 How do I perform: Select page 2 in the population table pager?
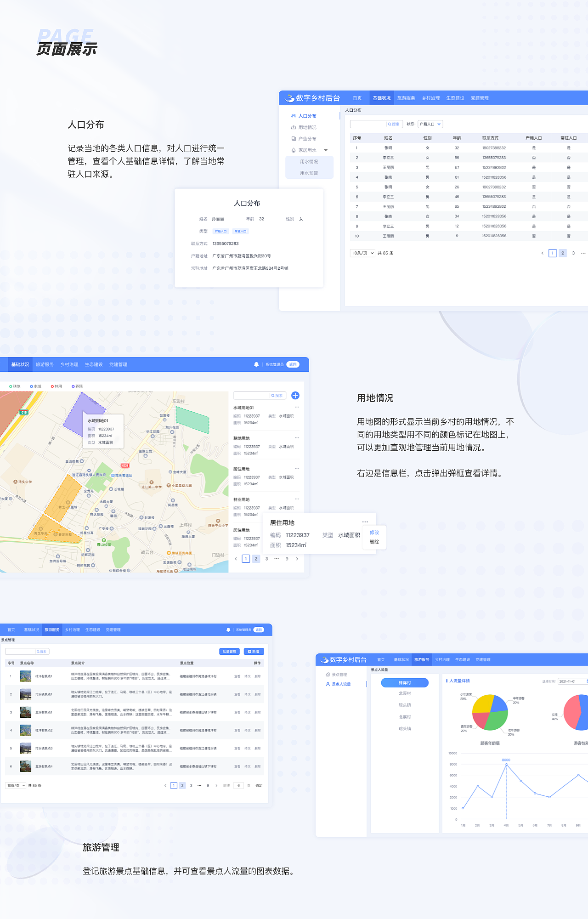[563, 253]
